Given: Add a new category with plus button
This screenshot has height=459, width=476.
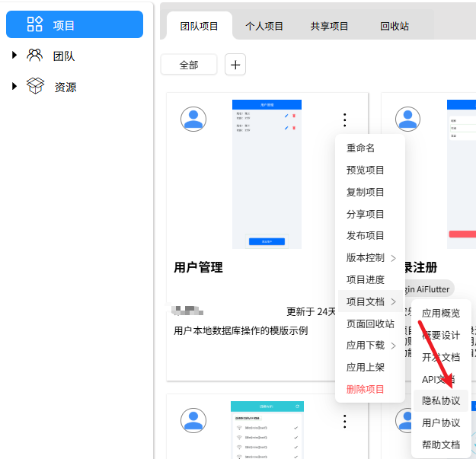Looking at the screenshot, I should pos(235,65).
